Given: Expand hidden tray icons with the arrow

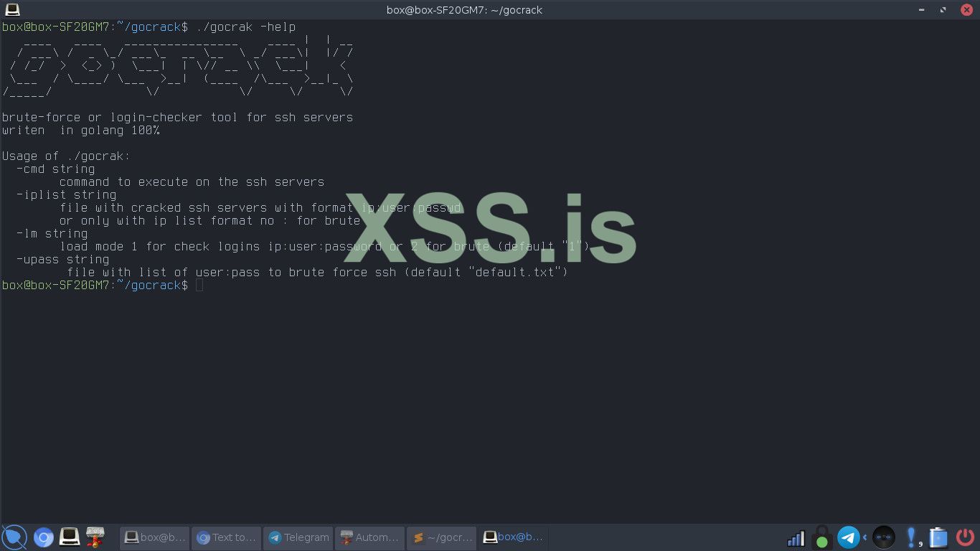Looking at the screenshot, I should pos(864,537).
